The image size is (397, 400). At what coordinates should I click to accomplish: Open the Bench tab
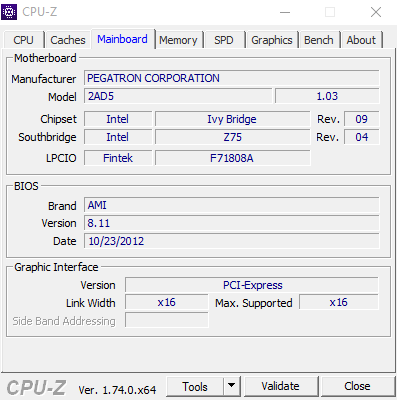click(x=318, y=40)
